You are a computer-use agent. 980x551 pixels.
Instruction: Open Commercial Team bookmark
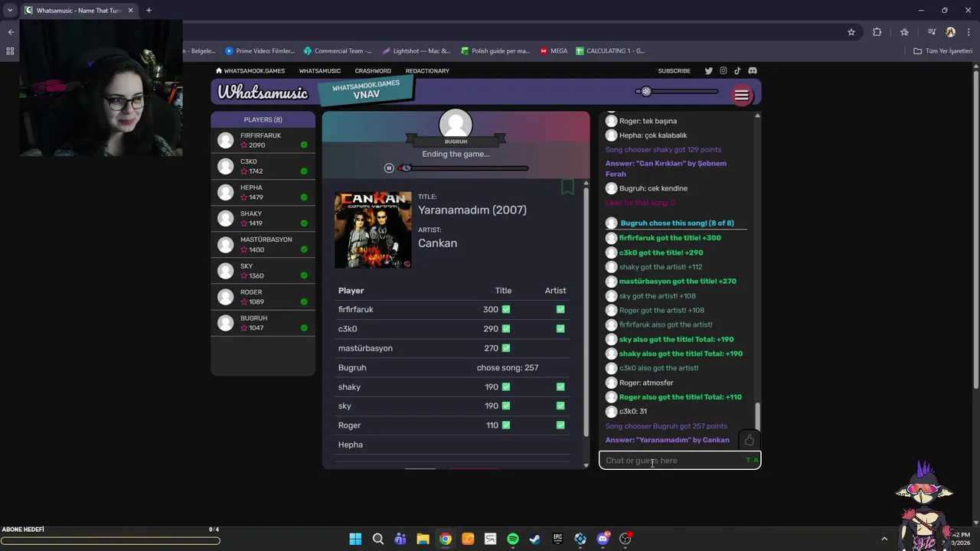click(338, 51)
